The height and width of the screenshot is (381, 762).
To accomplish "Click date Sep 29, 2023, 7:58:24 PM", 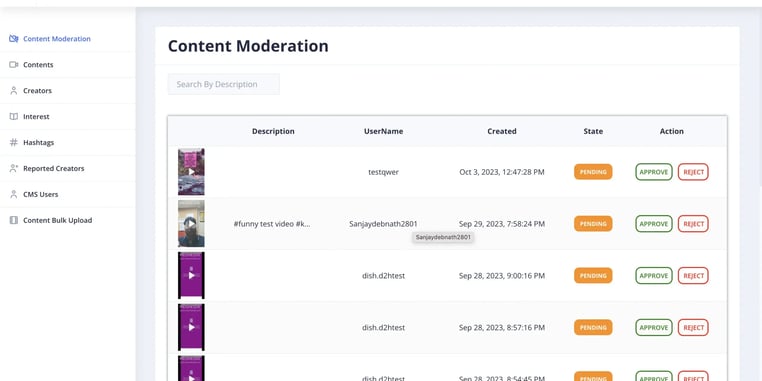I will click(502, 224).
